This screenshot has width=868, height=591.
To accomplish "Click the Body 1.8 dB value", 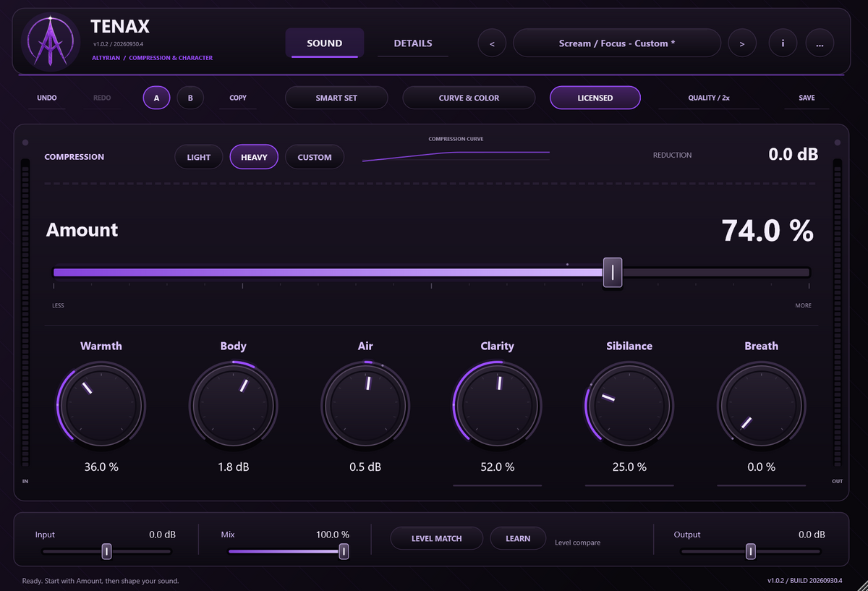I will pos(233,467).
